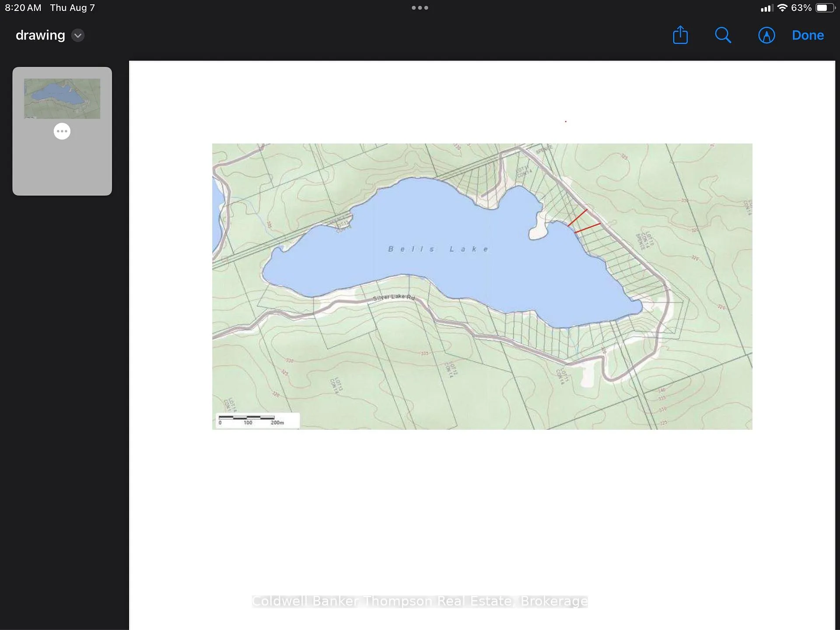The width and height of the screenshot is (840, 630).
Task: Activate the Markup pen icon
Action: (x=766, y=35)
